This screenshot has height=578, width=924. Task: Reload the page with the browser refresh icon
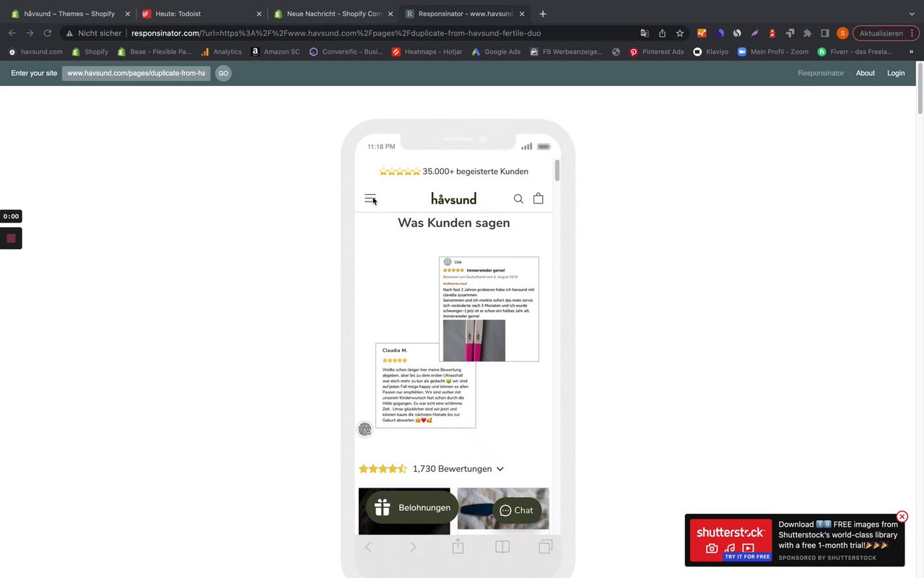click(48, 33)
